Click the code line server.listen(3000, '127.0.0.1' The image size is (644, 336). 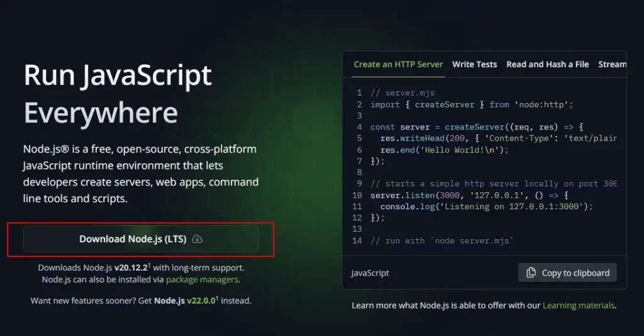[x=469, y=195]
